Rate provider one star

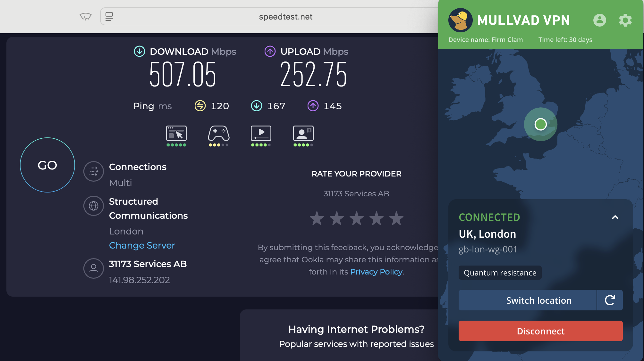317,218
